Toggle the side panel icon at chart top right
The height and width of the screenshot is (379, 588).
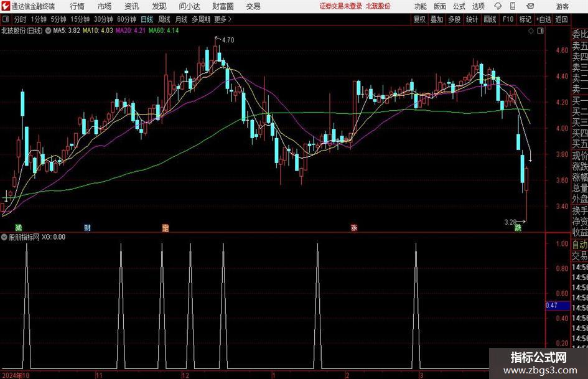[540, 31]
